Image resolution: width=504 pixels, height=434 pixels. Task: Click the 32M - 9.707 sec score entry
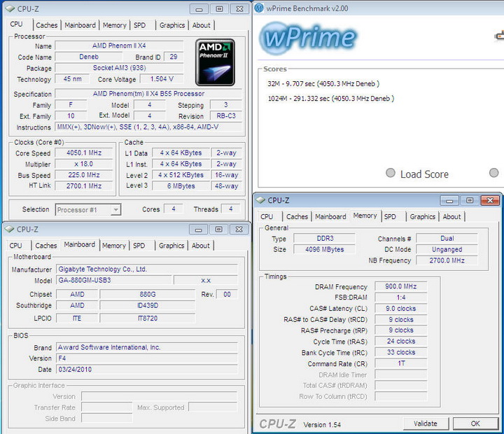pos(323,84)
